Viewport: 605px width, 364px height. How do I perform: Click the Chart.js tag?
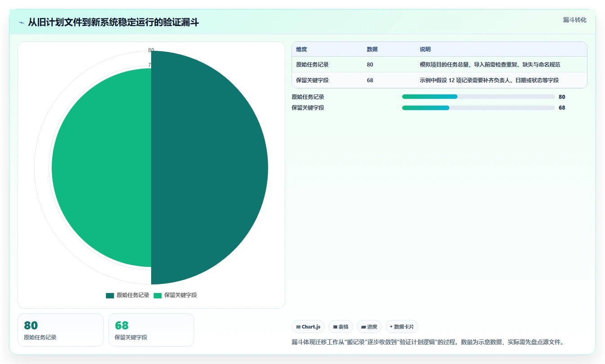[x=308, y=327]
